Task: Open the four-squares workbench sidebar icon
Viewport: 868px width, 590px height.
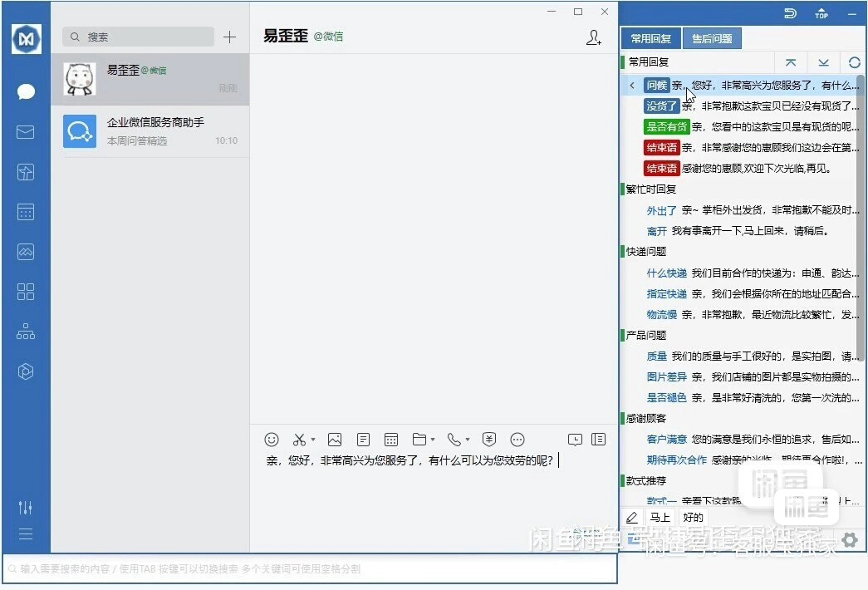Action: (26, 292)
